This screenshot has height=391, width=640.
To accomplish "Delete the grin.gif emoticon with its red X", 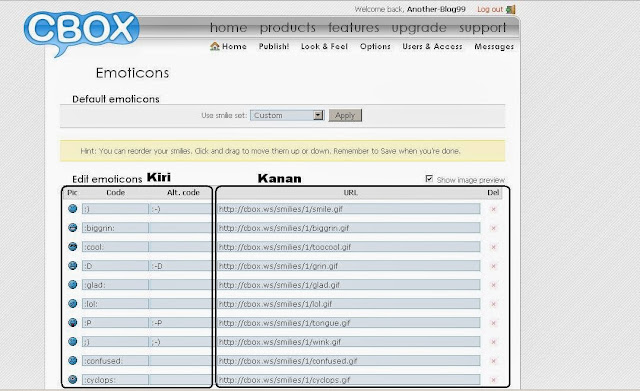I will 493,266.
